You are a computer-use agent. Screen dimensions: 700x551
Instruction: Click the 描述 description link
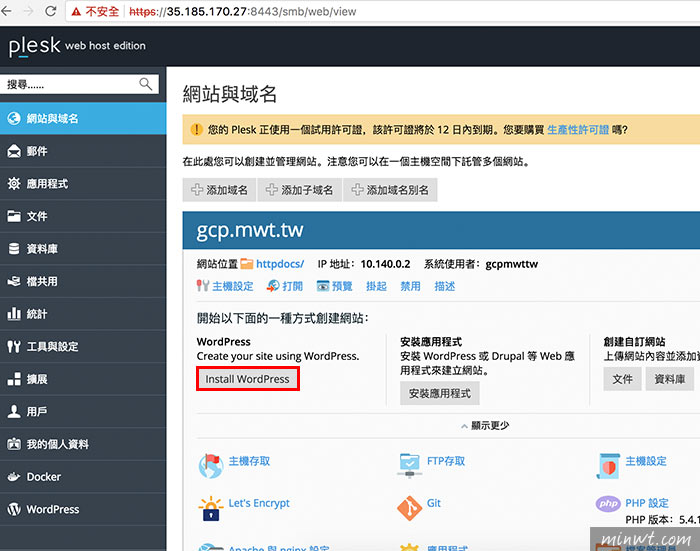(x=445, y=286)
